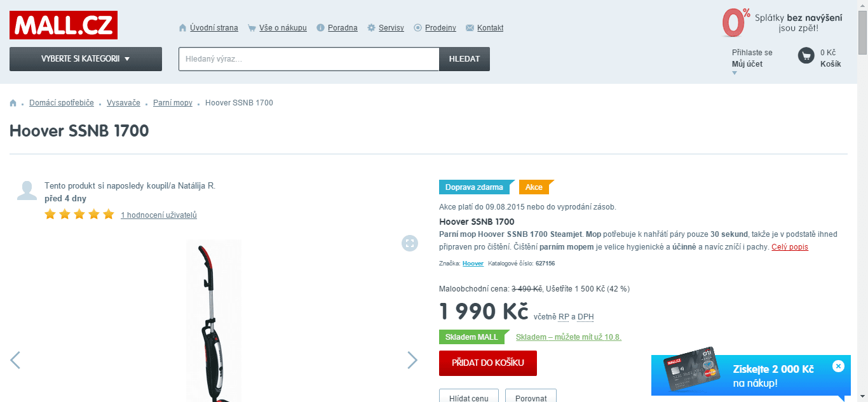Open the Získejte 2 000 Kč credit card banner
Image resolution: width=868 pixels, height=402 pixels.
pos(750,376)
